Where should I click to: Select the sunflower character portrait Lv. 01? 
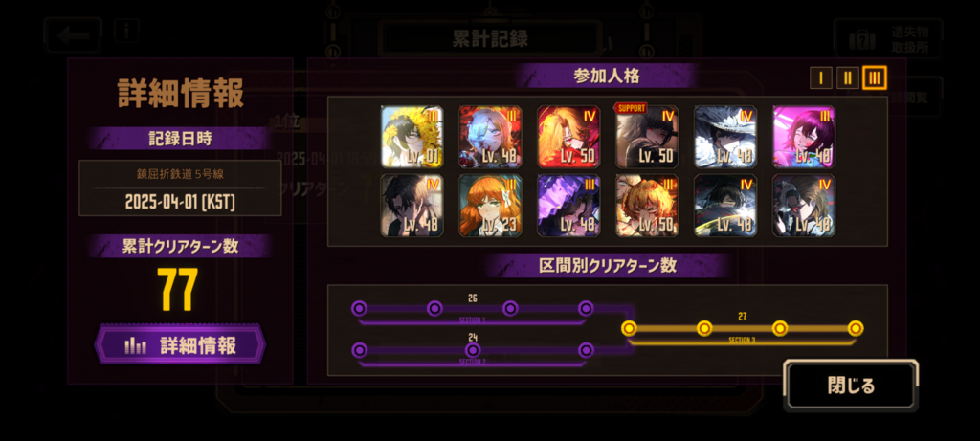point(412,137)
